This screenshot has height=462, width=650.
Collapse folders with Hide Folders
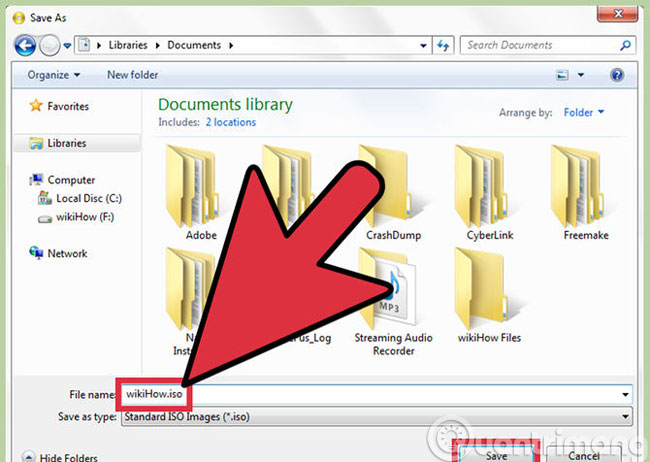60,457
